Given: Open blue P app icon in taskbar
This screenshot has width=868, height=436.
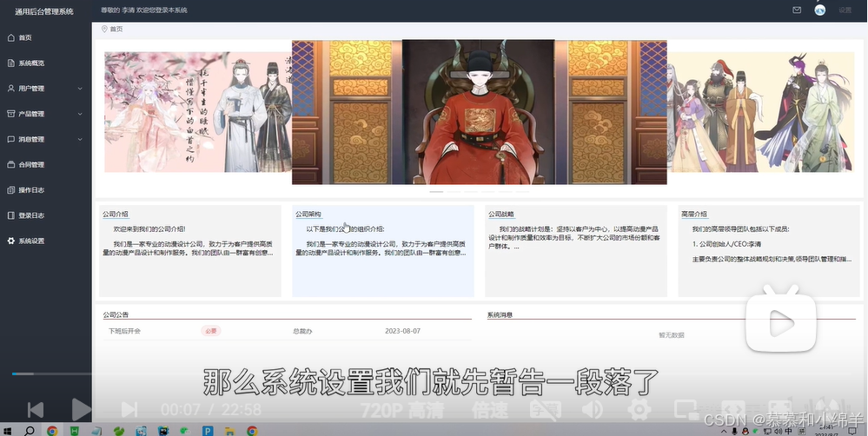Looking at the screenshot, I should tap(208, 431).
